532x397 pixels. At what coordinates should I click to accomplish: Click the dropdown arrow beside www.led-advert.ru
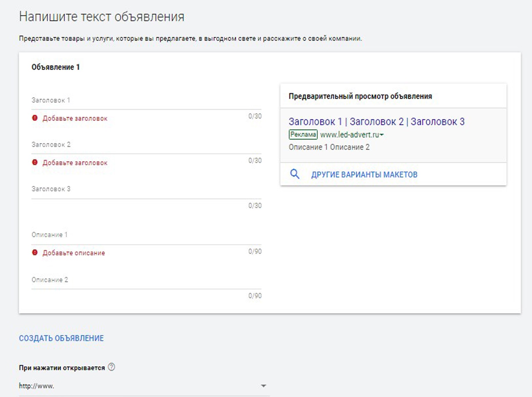[382, 135]
